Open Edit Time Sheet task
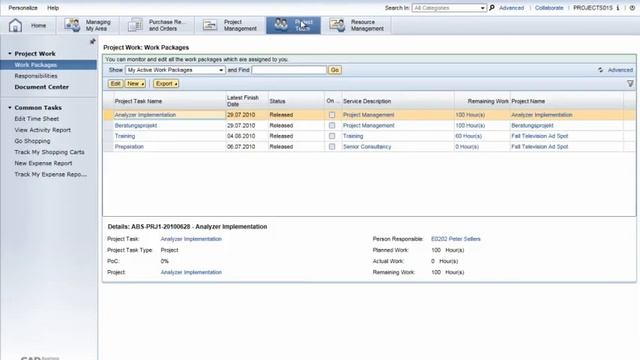This screenshot has height=360, width=640. click(37, 119)
